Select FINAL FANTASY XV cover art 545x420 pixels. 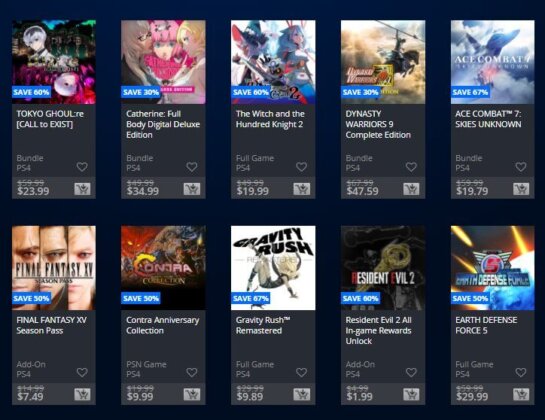click(54, 268)
